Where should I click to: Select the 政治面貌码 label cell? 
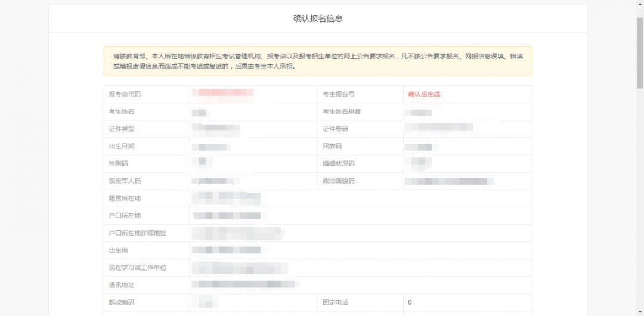coord(361,181)
